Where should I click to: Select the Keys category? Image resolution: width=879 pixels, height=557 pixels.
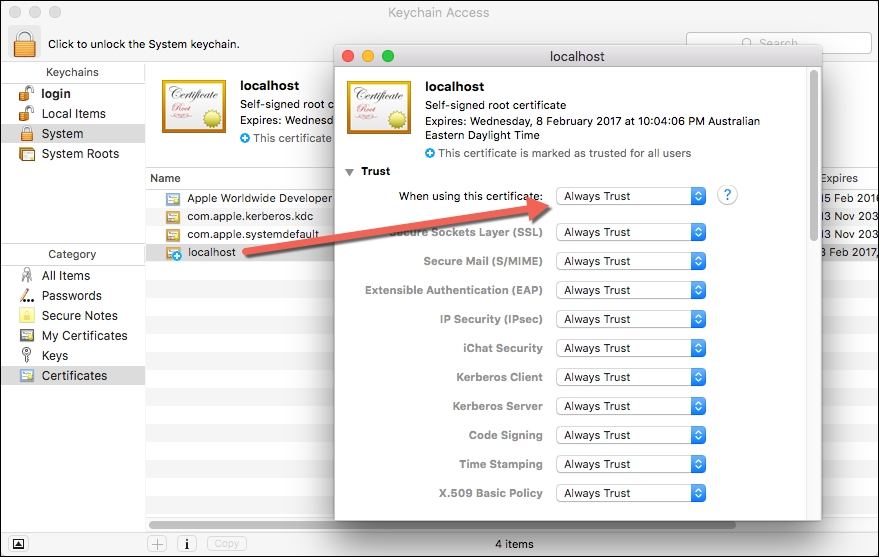tap(55, 356)
